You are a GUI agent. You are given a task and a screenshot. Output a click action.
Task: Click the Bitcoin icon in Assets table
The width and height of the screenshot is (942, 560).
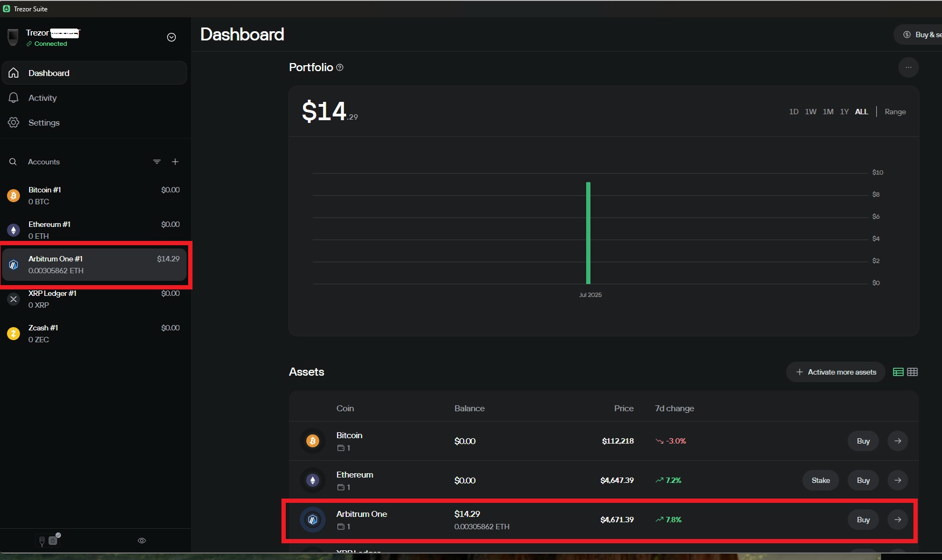pos(313,441)
